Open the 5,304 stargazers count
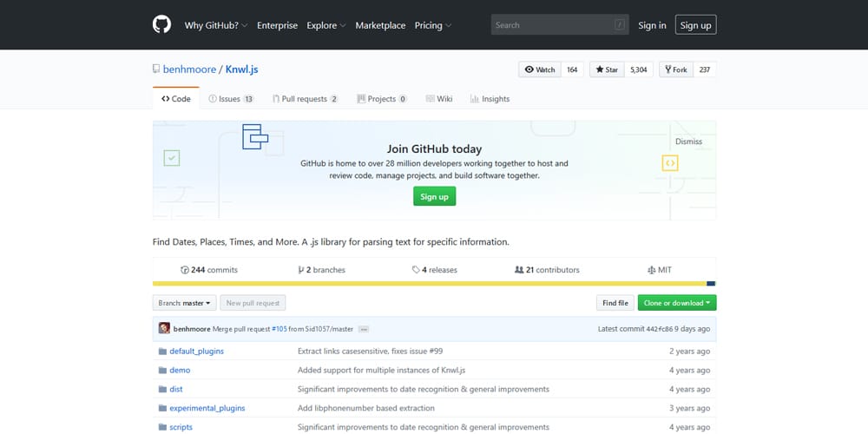 tap(639, 69)
